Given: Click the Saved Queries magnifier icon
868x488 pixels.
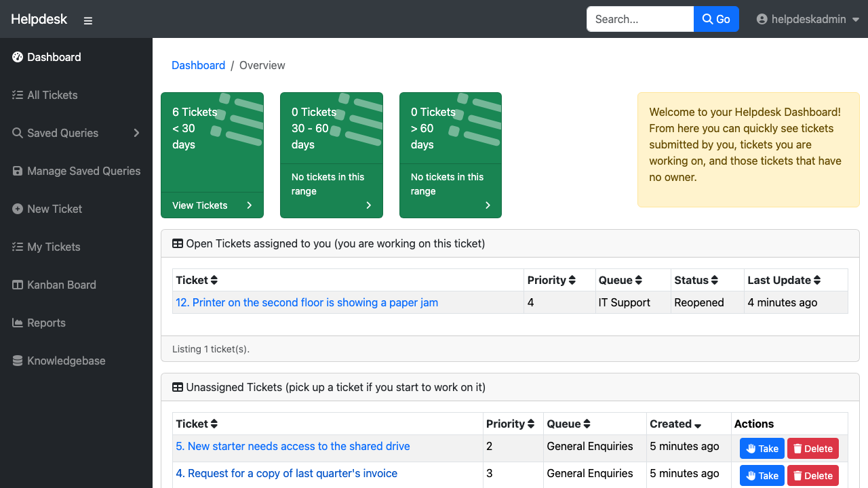Looking at the screenshot, I should (x=18, y=133).
